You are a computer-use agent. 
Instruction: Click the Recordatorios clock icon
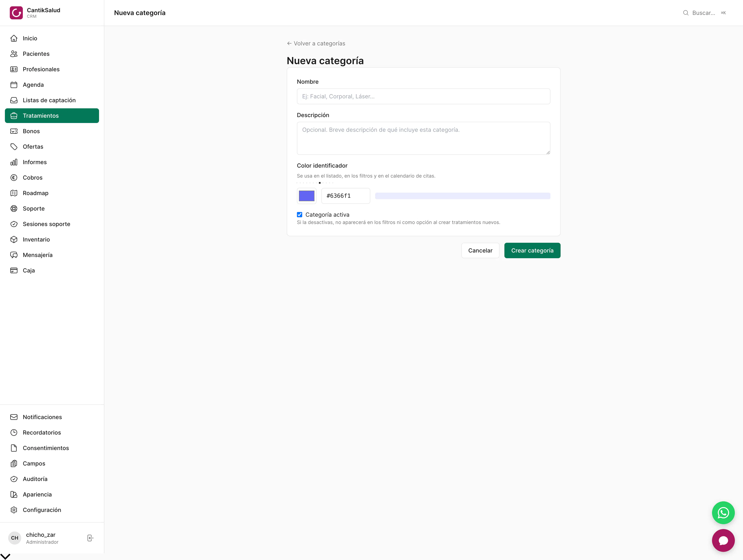coord(14,433)
